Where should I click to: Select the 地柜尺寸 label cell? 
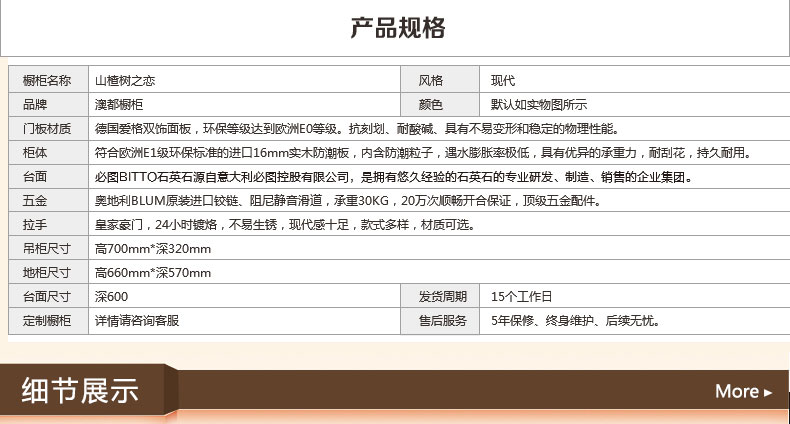click(48, 272)
